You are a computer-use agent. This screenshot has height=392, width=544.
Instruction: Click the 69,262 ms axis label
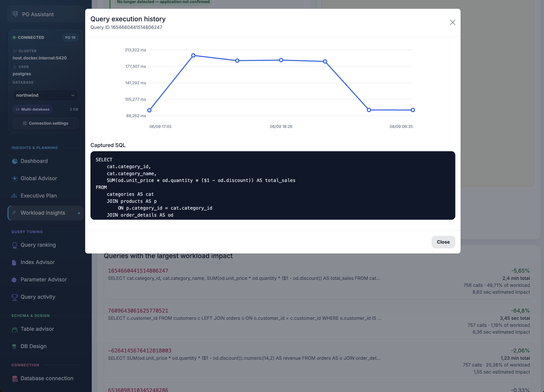(x=136, y=116)
